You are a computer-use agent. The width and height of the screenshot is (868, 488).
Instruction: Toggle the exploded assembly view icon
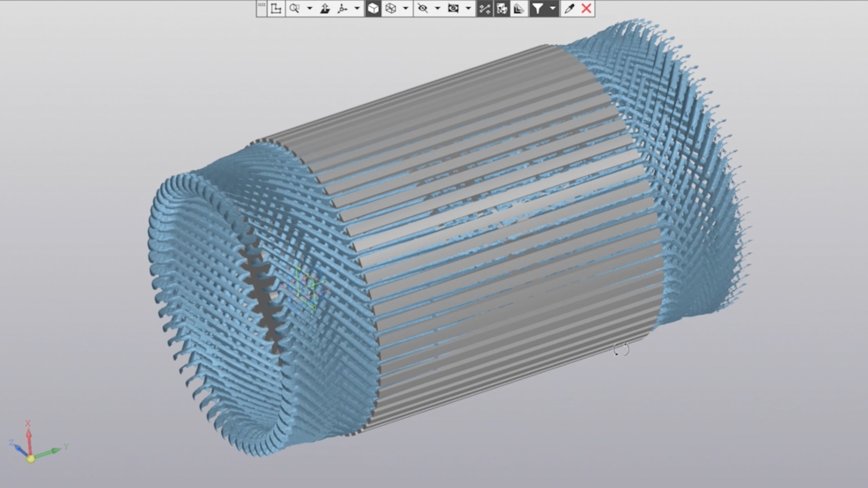click(501, 8)
